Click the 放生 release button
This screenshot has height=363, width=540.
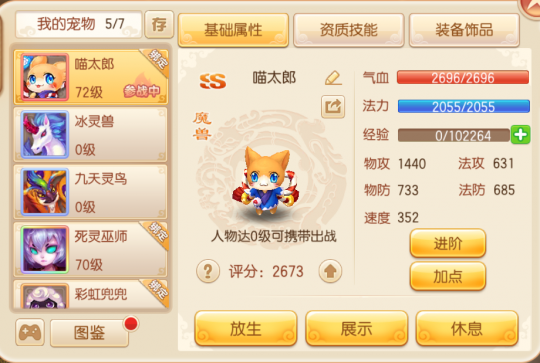coord(246,328)
